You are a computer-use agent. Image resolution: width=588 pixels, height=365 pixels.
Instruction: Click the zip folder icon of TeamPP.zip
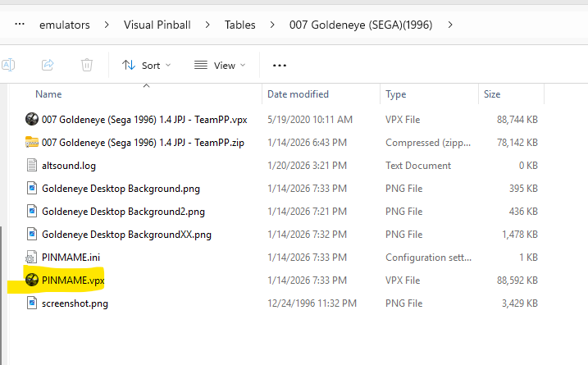coord(32,142)
